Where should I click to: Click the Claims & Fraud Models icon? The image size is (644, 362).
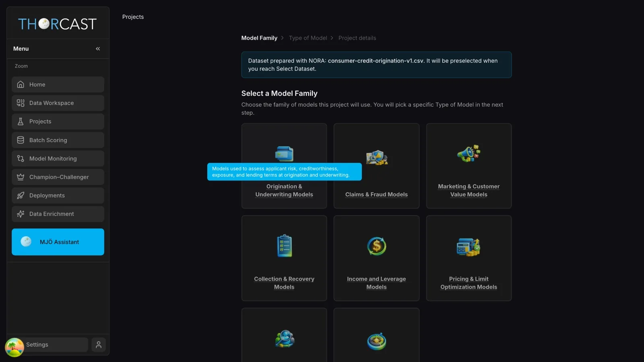(377, 158)
